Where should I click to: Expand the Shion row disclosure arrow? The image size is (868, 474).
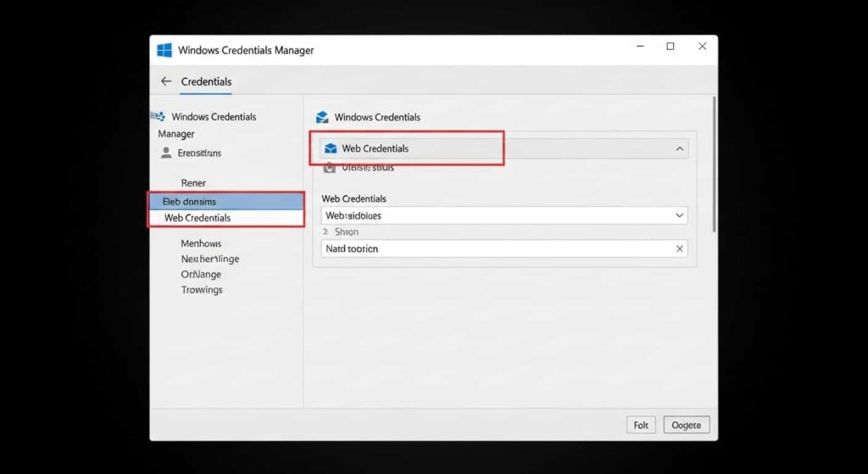(325, 232)
